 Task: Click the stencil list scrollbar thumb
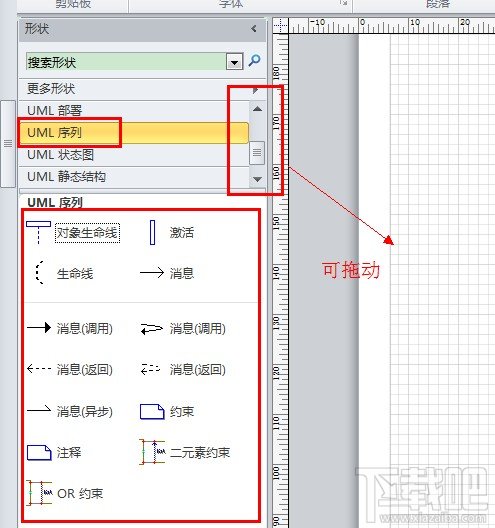click(x=257, y=153)
